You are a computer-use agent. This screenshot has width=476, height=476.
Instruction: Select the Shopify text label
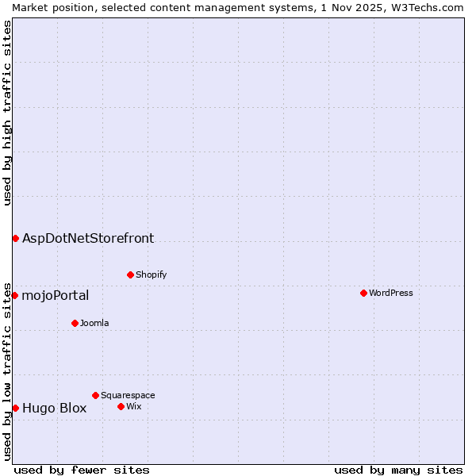pos(151,274)
